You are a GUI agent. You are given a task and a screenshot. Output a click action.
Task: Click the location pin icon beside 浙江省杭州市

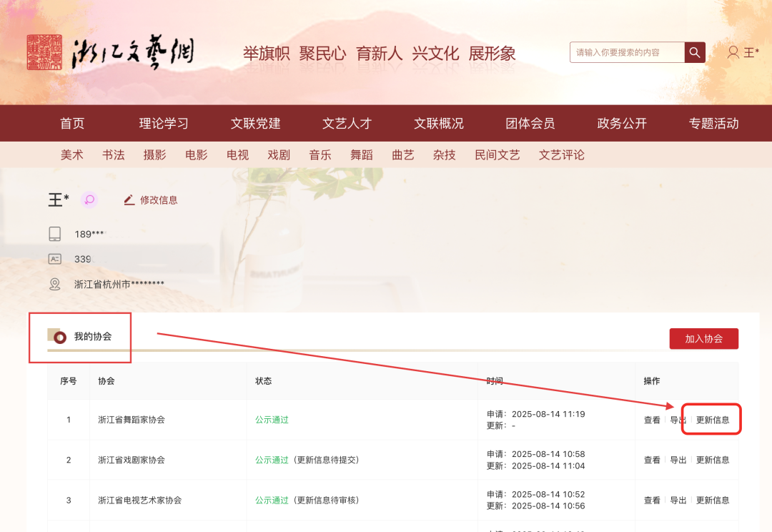(54, 284)
